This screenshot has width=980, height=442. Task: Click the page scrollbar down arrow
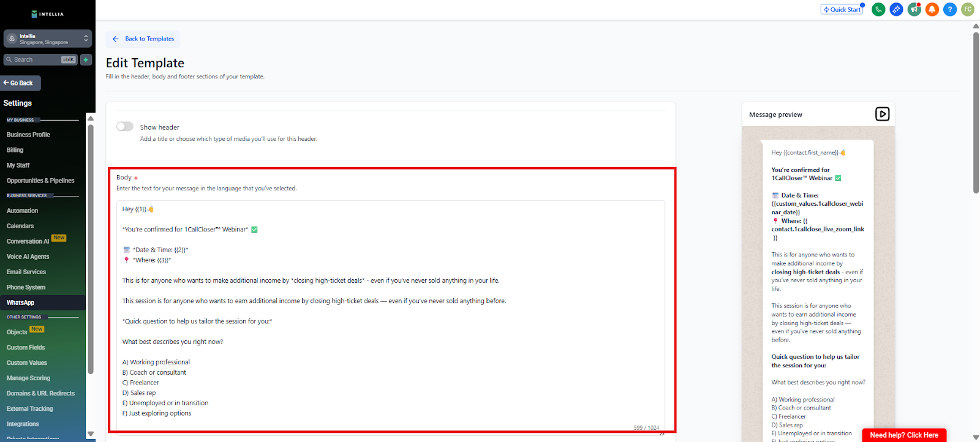(976, 438)
